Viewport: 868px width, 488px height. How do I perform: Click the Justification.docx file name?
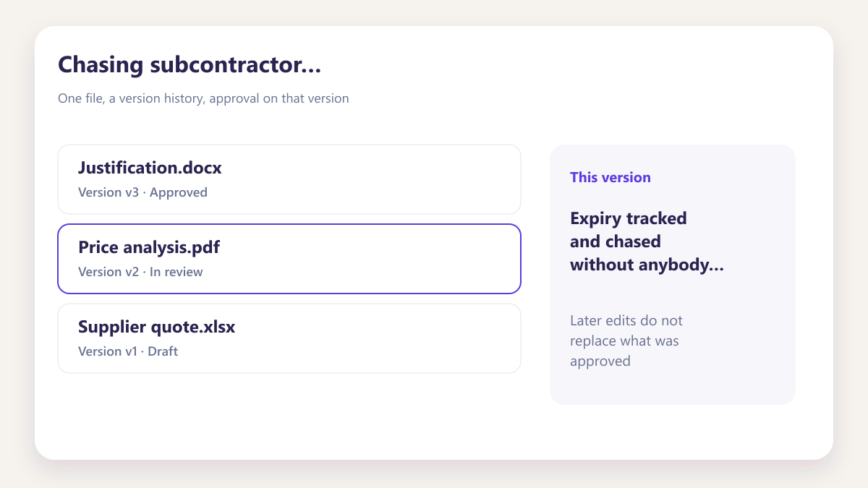[x=150, y=168]
